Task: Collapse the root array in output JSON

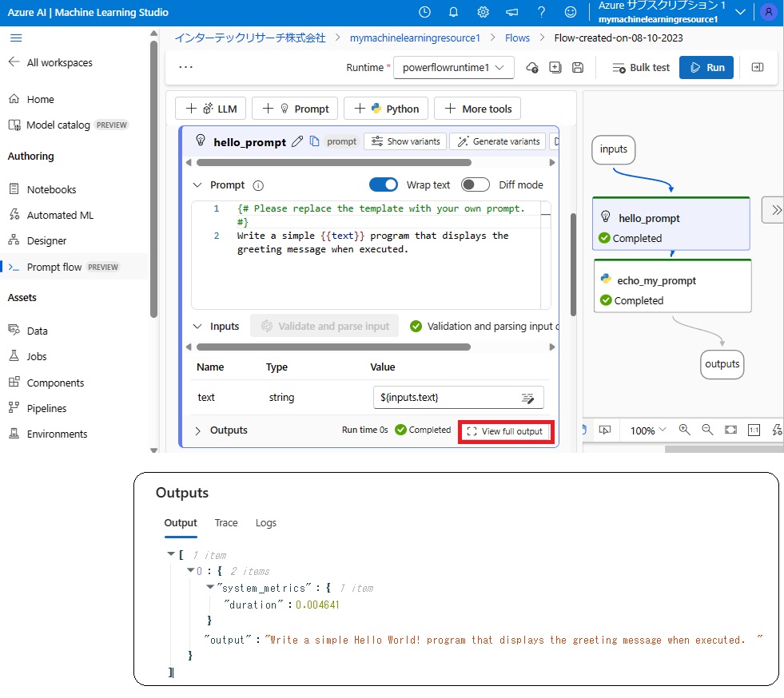Action: (x=171, y=554)
